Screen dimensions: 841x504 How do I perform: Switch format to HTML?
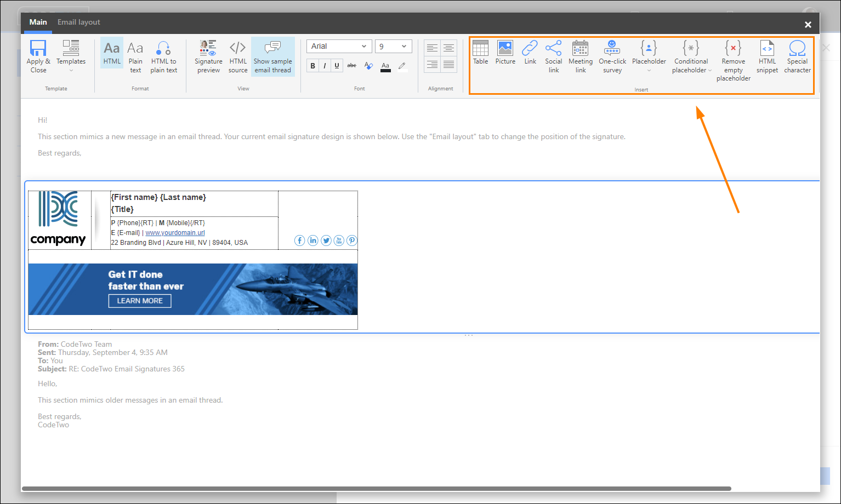click(112, 53)
